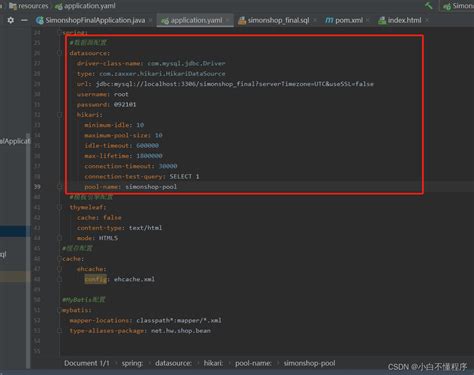The image size is (474, 375).
Task: Collapse the cache block fold marker
Action: point(59,259)
